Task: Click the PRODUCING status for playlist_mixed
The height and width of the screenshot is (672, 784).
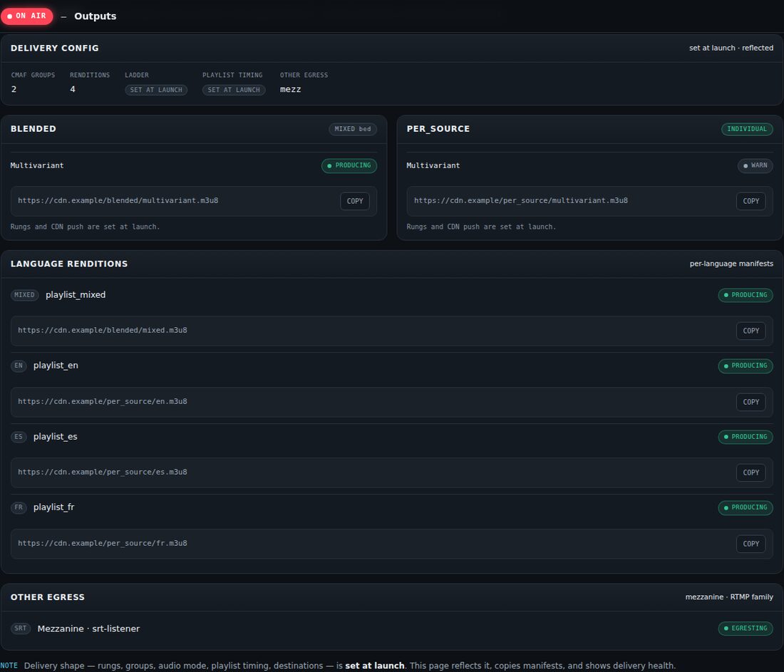Action: point(746,295)
